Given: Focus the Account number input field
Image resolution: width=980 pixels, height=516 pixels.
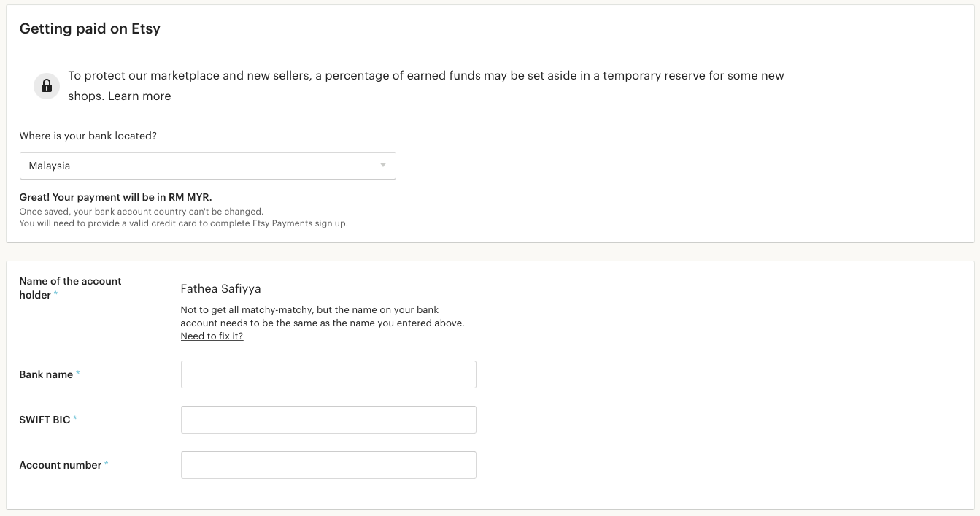Looking at the screenshot, I should 328,465.
